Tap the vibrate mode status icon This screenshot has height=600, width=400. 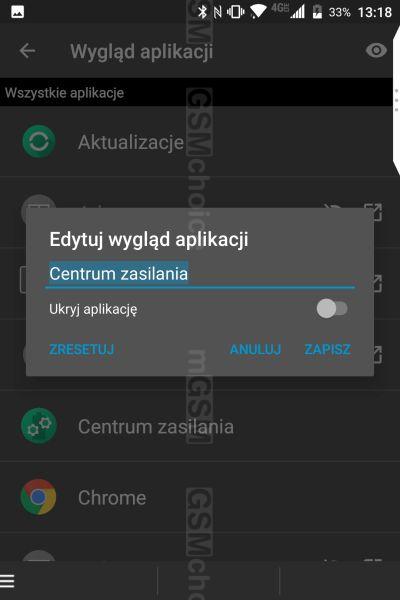click(235, 12)
